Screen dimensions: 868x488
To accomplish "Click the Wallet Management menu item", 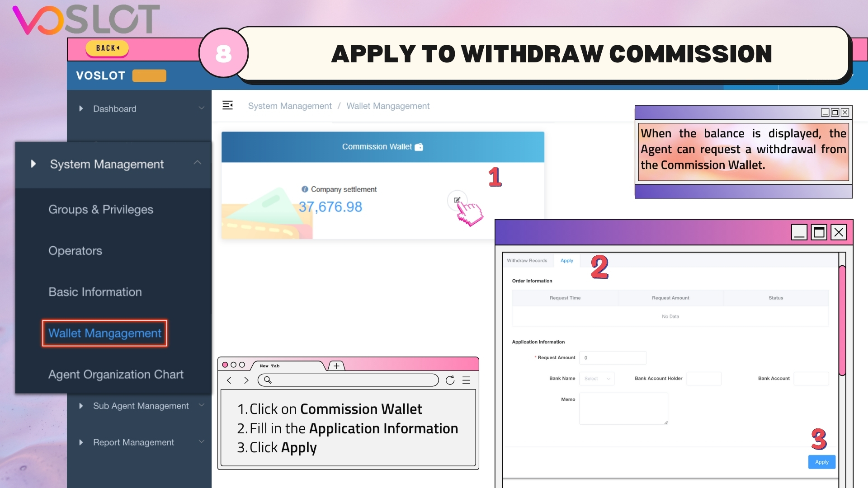I will (105, 333).
